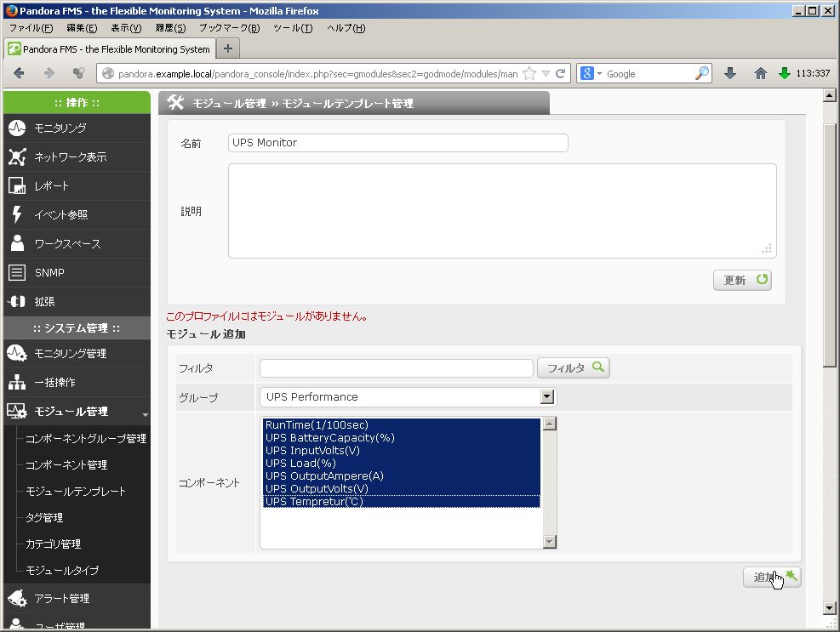Open the ブックマーク menu

click(x=229, y=28)
